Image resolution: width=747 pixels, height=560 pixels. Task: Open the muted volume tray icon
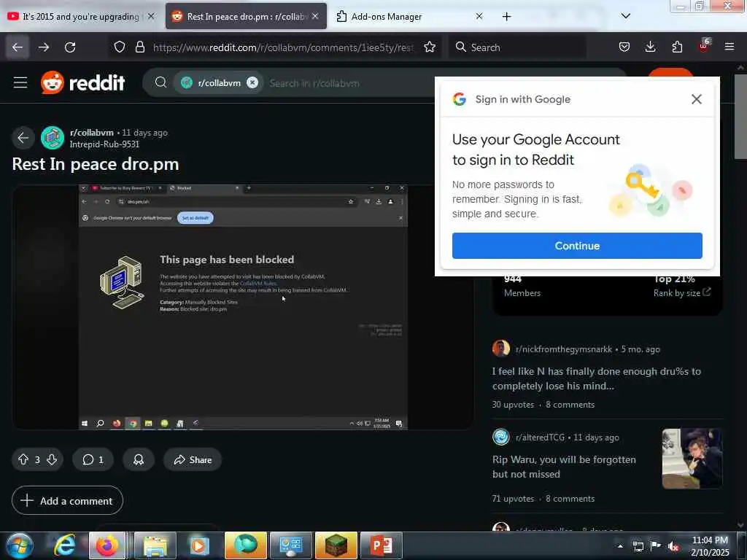(673, 546)
